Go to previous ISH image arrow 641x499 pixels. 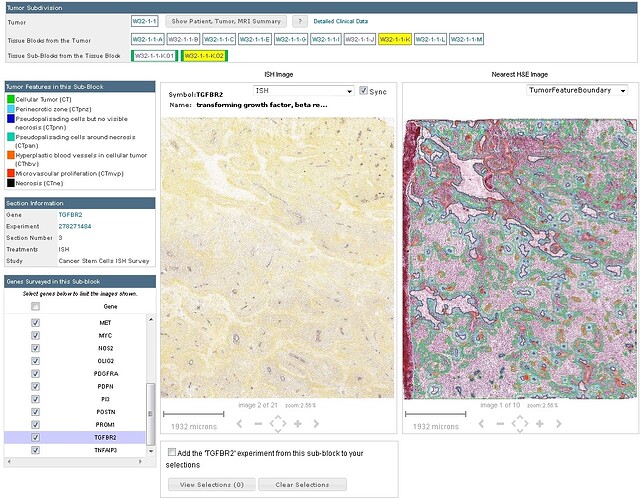(x=239, y=424)
